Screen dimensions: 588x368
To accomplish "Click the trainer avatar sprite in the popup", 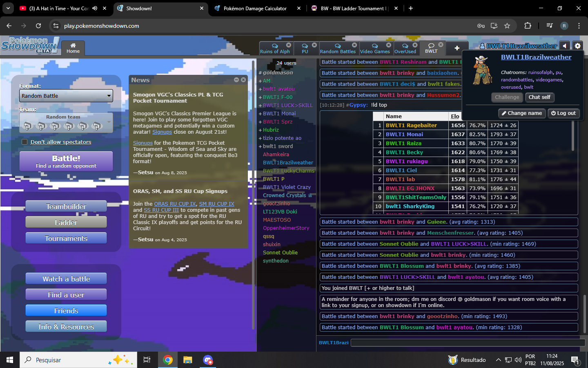I will (x=482, y=70).
